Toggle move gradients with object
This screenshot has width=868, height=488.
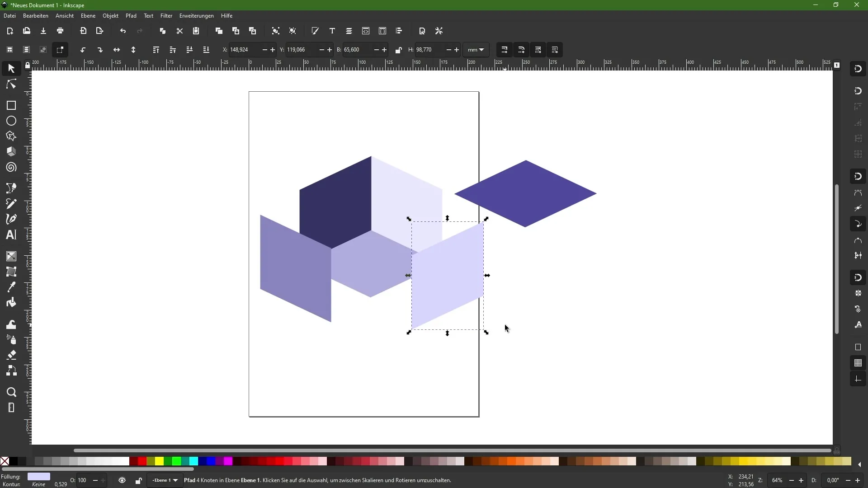point(538,50)
